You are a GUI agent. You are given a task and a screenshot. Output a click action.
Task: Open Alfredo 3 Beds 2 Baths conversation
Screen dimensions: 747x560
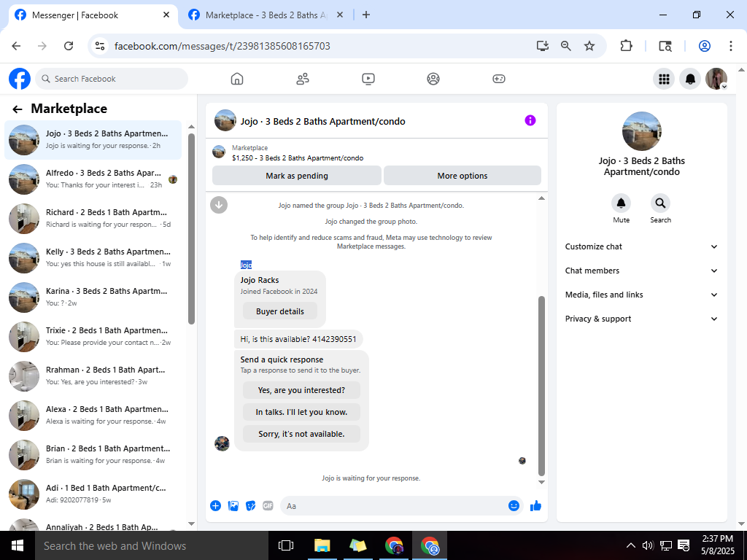coord(93,179)
